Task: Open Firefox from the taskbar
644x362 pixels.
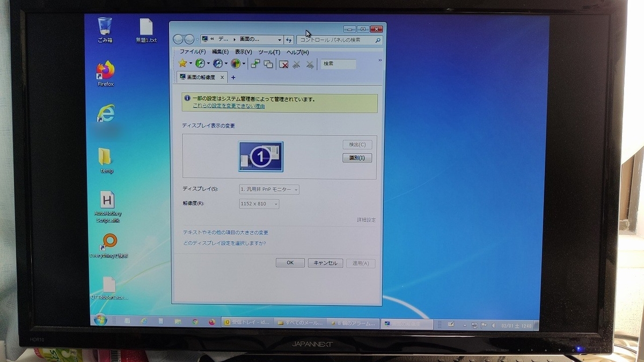Action: pos(212,322)
